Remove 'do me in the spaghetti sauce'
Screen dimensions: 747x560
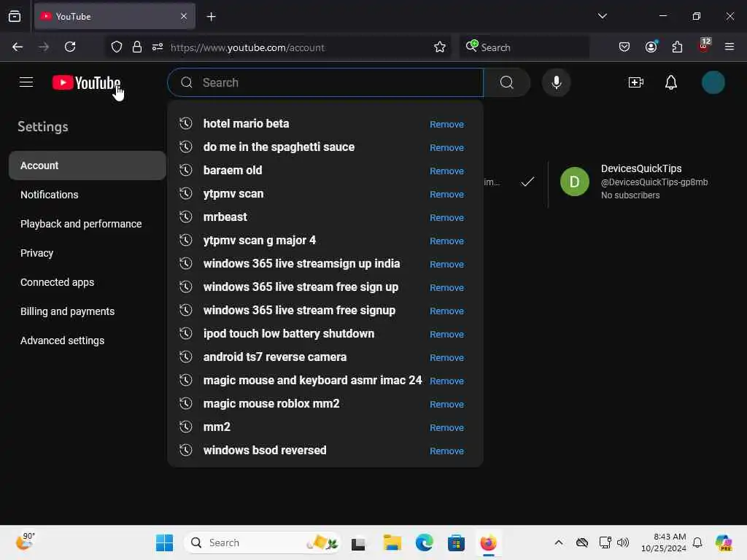[446, 147]
